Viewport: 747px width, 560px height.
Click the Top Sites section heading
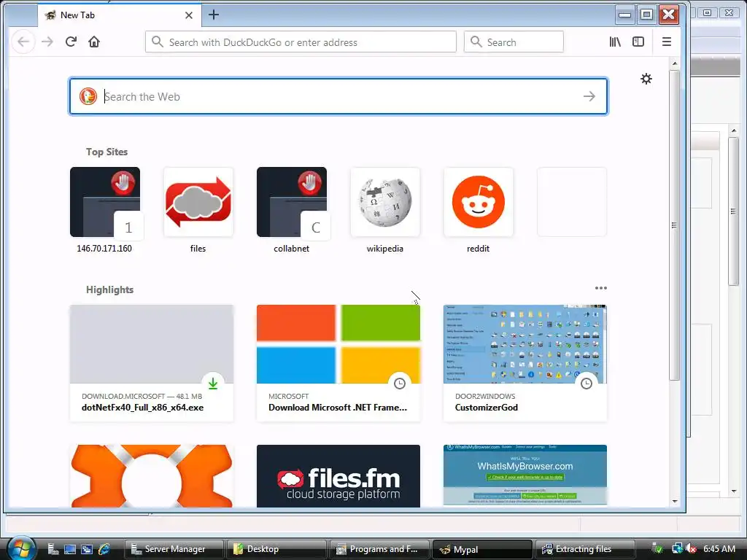[107, 152]
